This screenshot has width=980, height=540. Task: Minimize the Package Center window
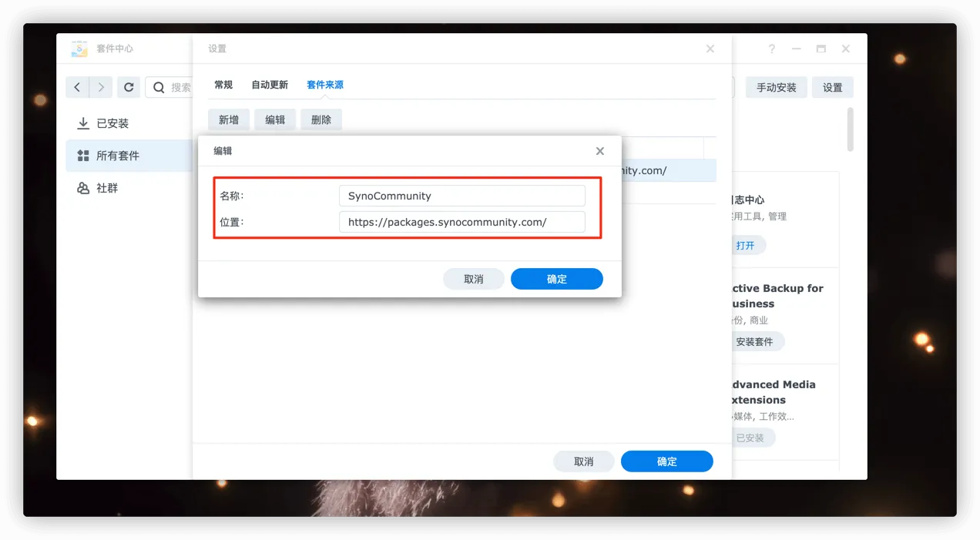tap(796, 49)
